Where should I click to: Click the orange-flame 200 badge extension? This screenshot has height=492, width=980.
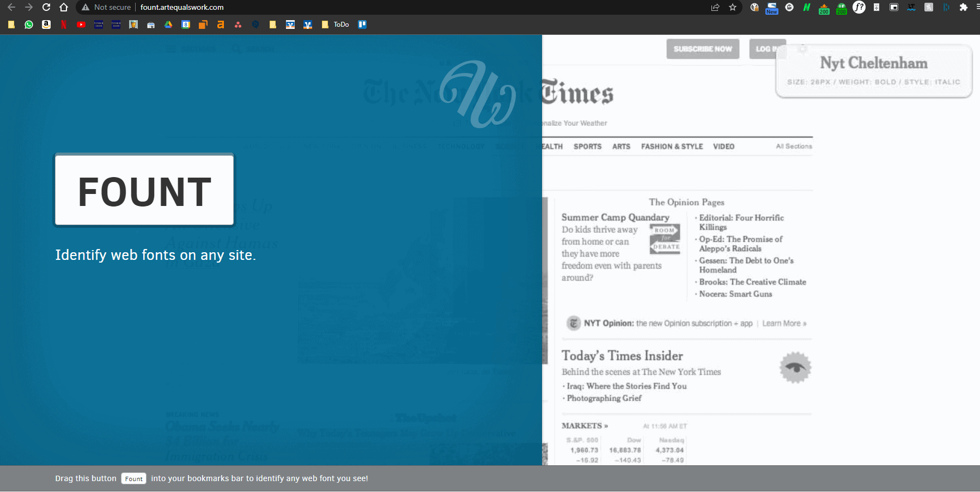tap(824, 8)
